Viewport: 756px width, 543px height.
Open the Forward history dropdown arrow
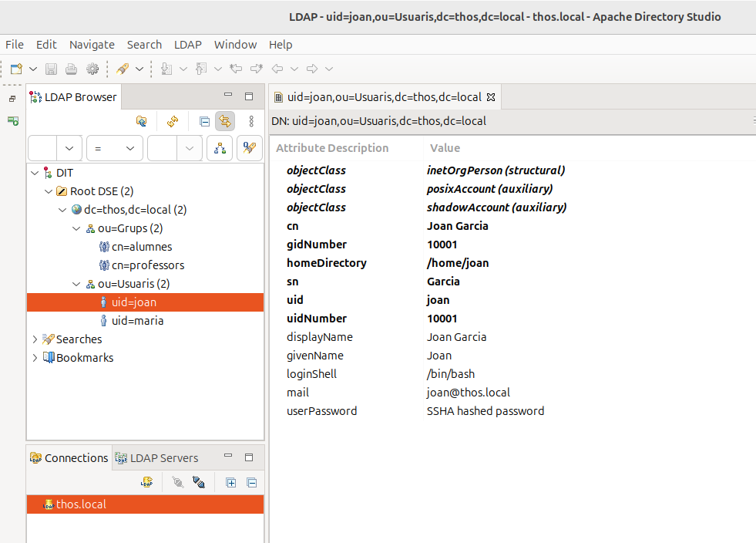pyautogui.click(x=329, y=69)
